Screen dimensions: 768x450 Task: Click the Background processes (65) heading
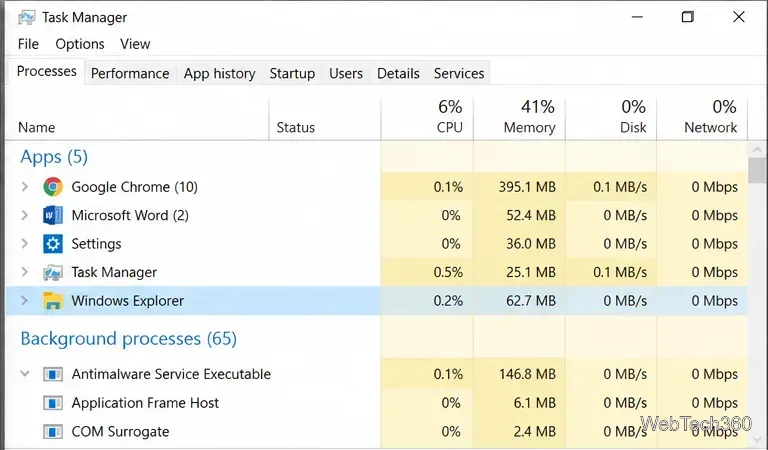[129, 339]
